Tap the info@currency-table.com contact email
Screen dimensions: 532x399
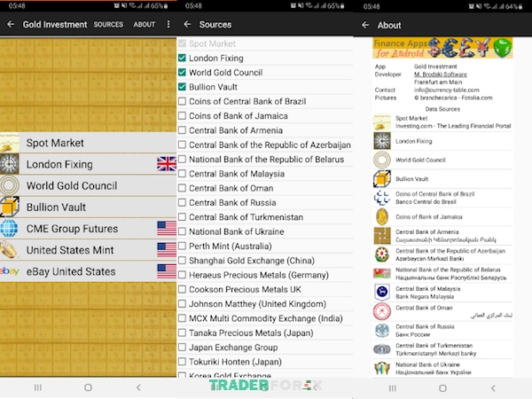[x=447, y=90]
